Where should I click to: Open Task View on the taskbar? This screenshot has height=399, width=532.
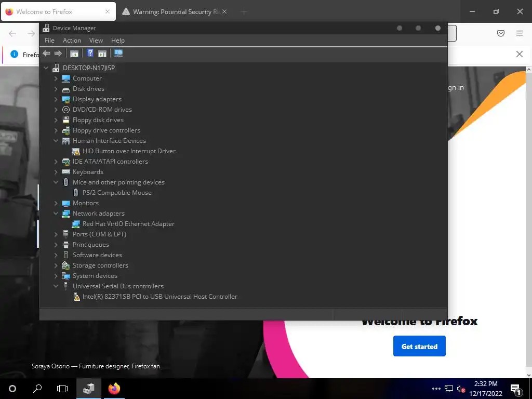coord(62,389)
